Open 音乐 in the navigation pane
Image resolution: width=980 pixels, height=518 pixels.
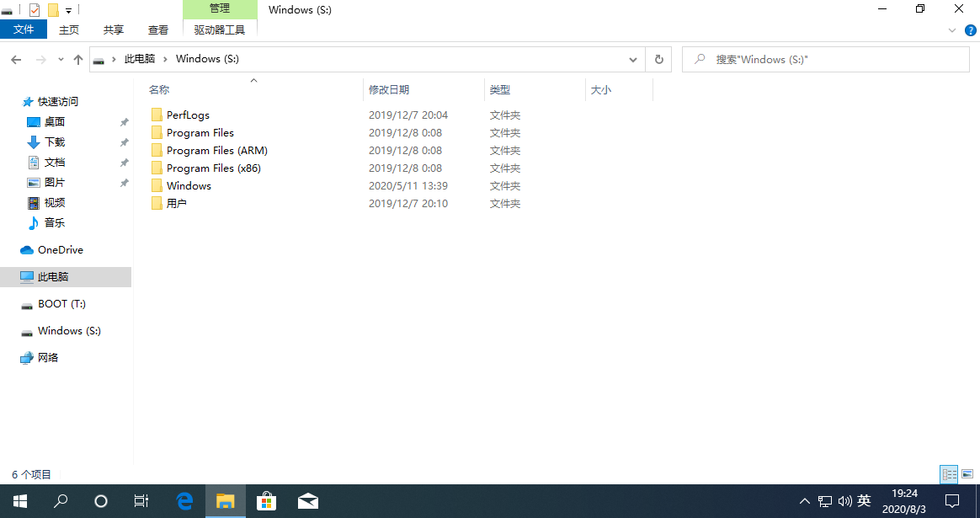click(55, 222)
